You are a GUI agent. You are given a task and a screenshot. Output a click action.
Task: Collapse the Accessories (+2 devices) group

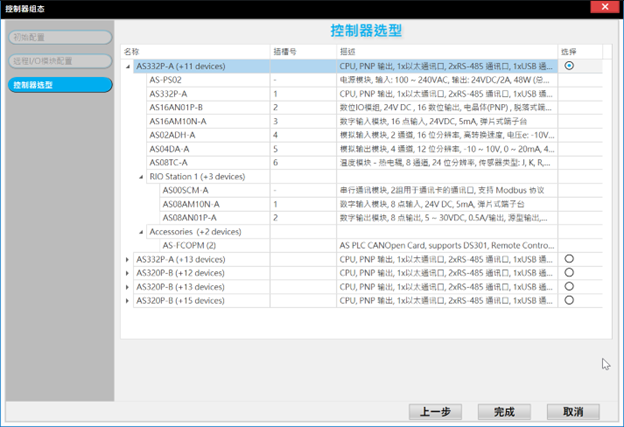(x=141, y=232)
